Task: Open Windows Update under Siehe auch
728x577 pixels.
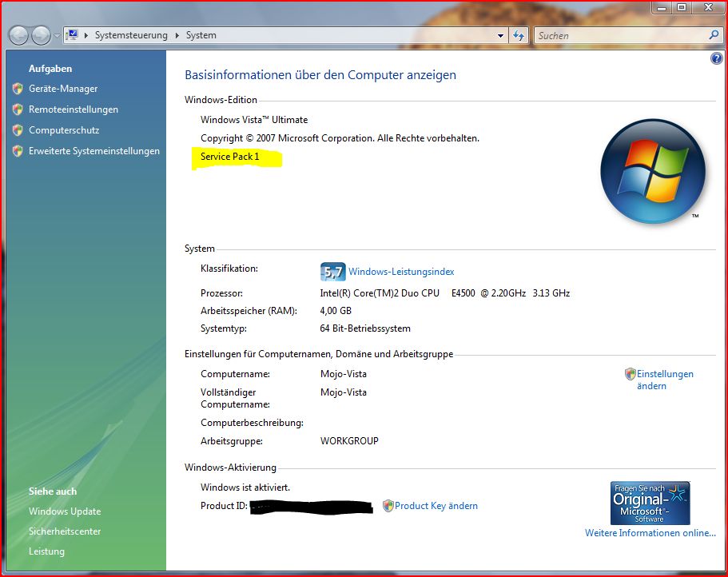Action: click(65, 511)
